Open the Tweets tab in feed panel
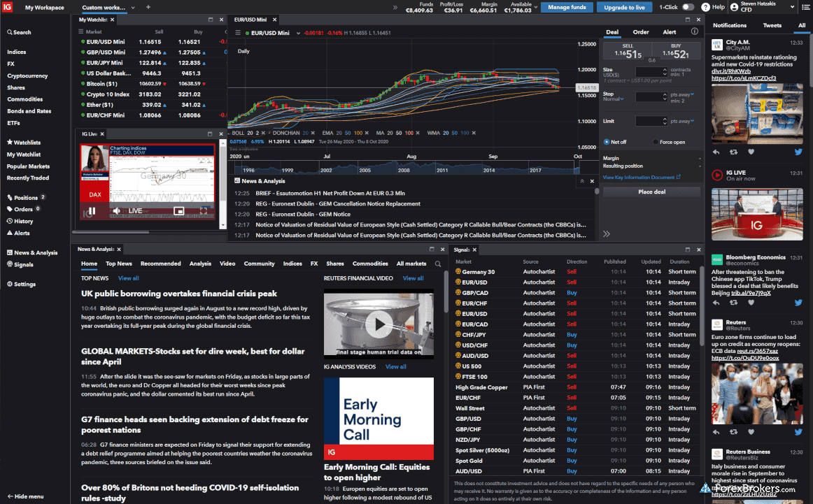Screen dimensions: 813x504 (772, 25)
